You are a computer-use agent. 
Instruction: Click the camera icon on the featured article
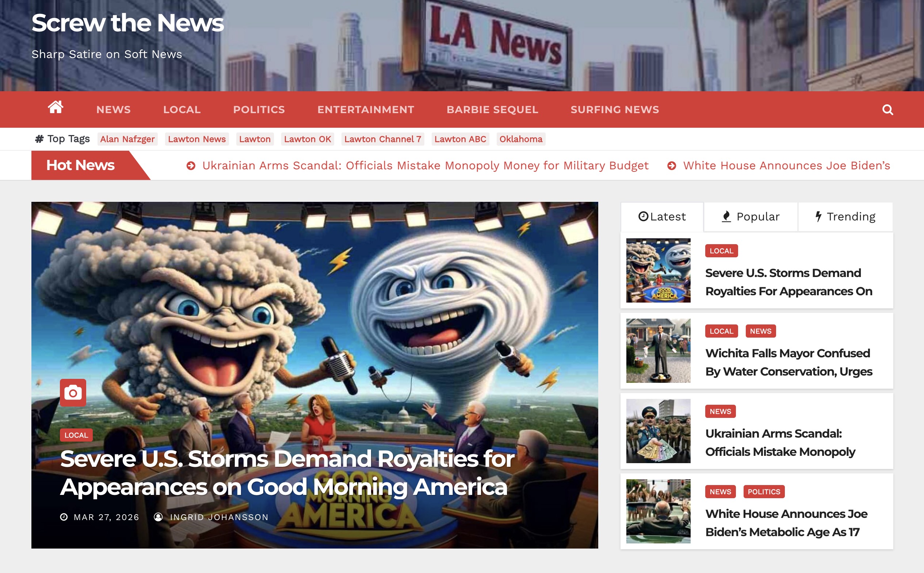pyautogui.click(x=72, y=393)
